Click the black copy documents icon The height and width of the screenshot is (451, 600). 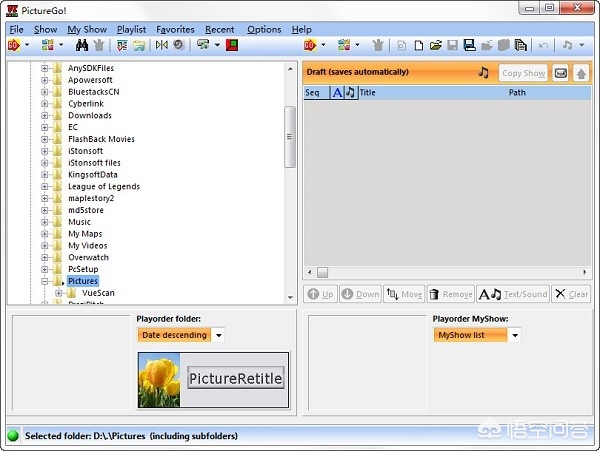click(521, 45)
